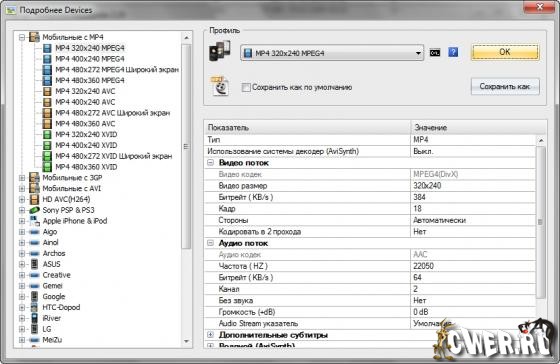Open the MP4 320x240 MPEG4 profile dropdown
The height and width of the screenshot is (364, 560).
click(x=332, y=53)
